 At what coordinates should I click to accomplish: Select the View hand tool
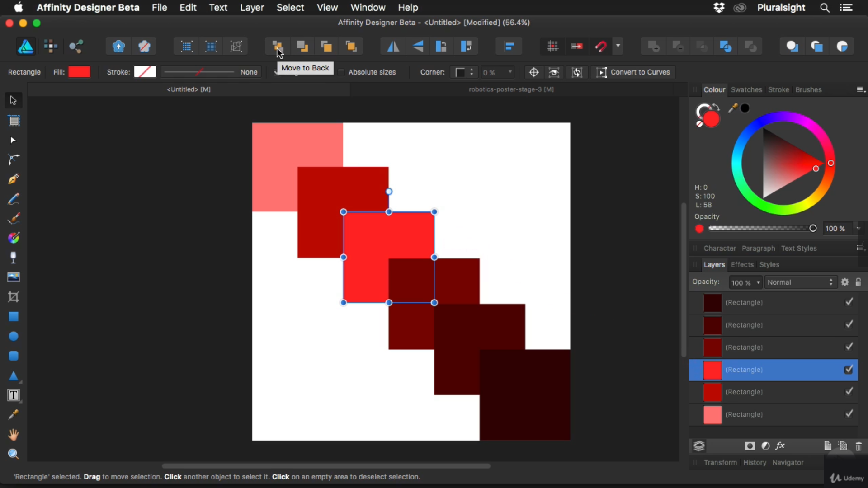14,435
